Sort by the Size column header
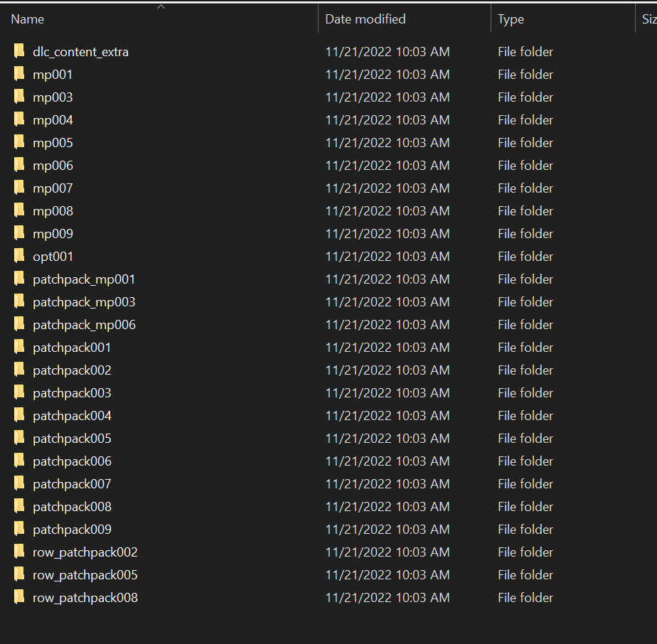 pos(649,19)
